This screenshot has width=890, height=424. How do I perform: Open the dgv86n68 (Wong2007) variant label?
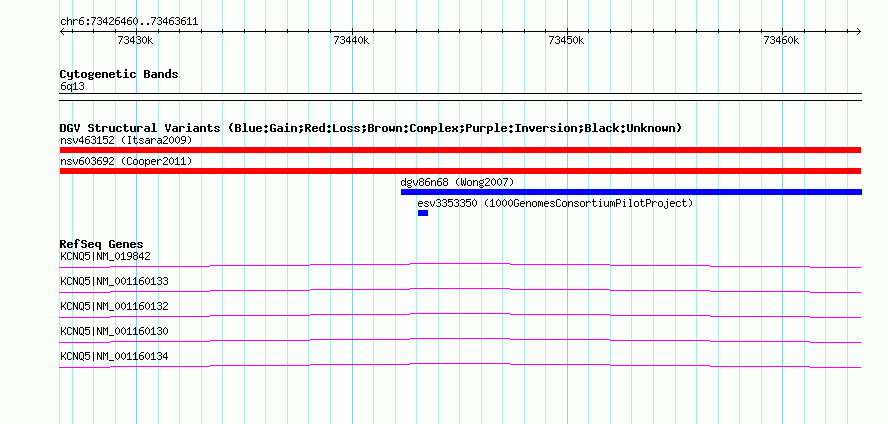[457, 182]
